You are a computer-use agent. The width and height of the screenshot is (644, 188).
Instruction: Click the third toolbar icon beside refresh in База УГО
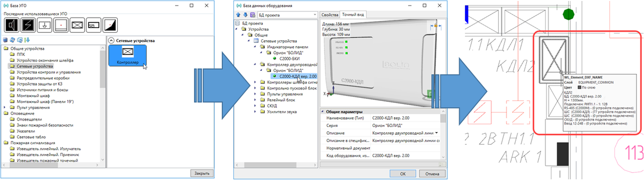20,40
